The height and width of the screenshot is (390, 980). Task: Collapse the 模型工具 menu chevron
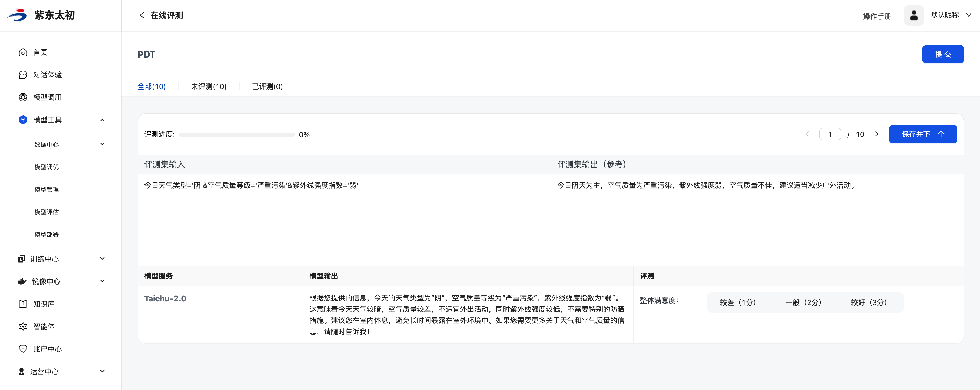[x=102, y=120]
